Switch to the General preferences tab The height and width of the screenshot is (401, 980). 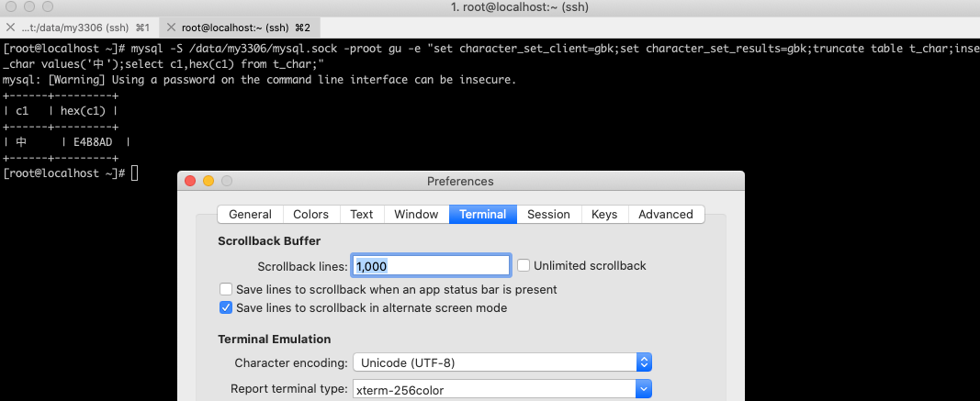250,215
